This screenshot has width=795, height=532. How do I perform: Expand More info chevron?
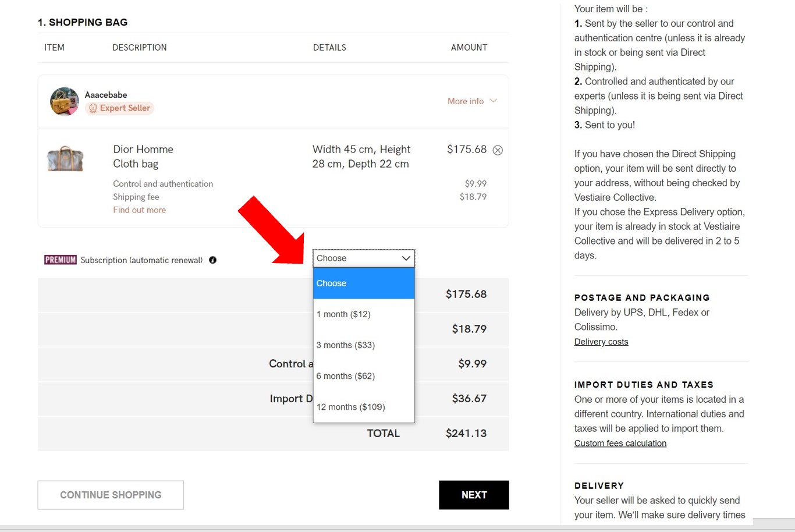494,101
